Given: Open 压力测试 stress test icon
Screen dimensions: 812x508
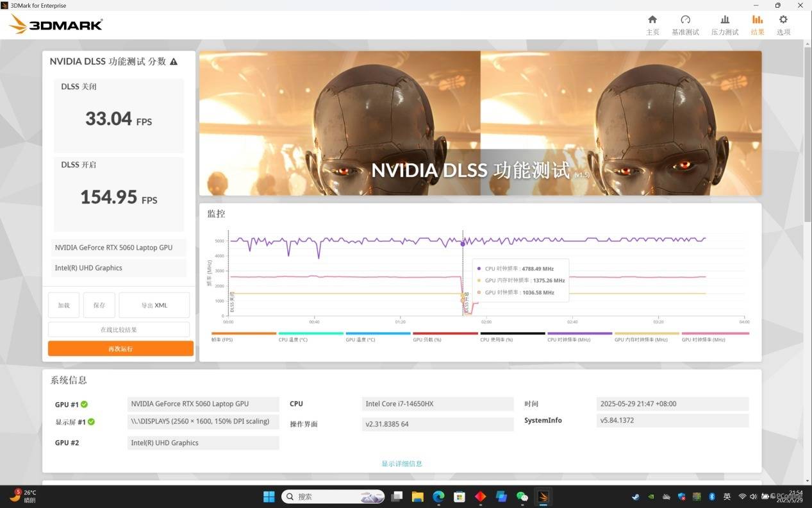Looking at the screenshot, I should pos(724,20).
